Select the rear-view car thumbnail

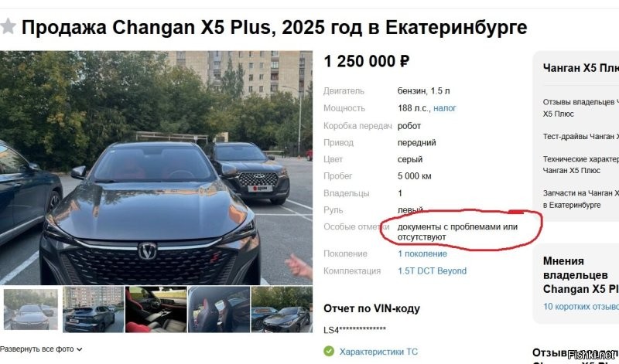[93, 310]
